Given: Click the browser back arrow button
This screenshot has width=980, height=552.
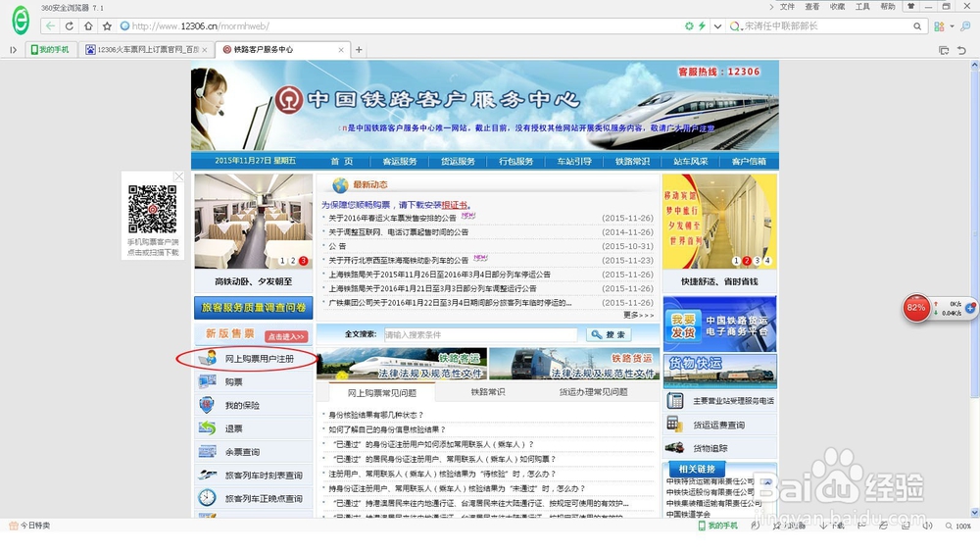Looking at the screenshot, I should click(50, 26).
